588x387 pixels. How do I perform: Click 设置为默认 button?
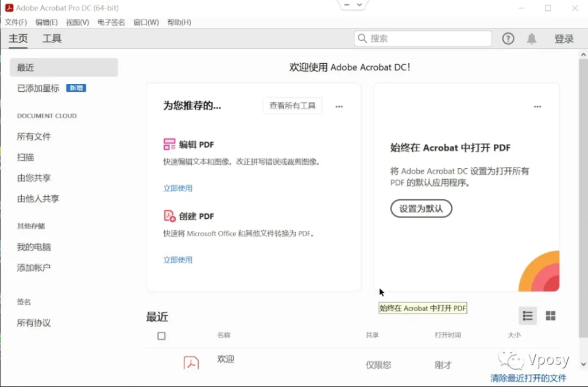pyautogui.click(x=421, y=208)
